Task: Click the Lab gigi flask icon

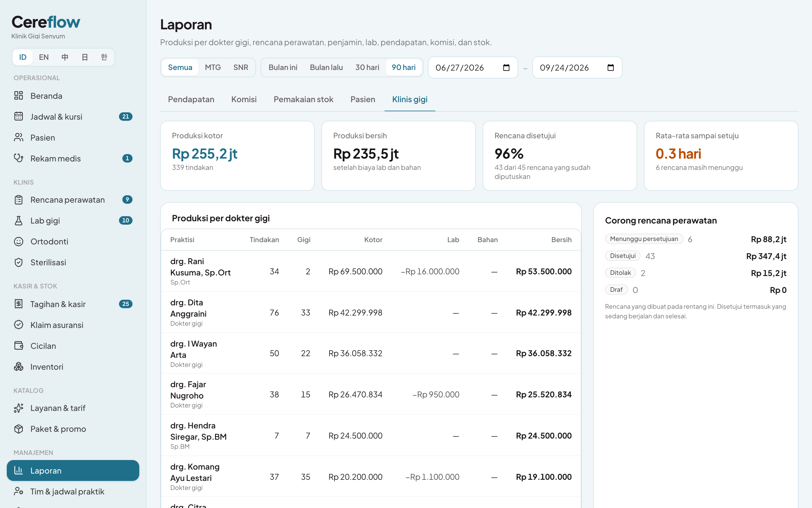Action: tap(18, 220)
